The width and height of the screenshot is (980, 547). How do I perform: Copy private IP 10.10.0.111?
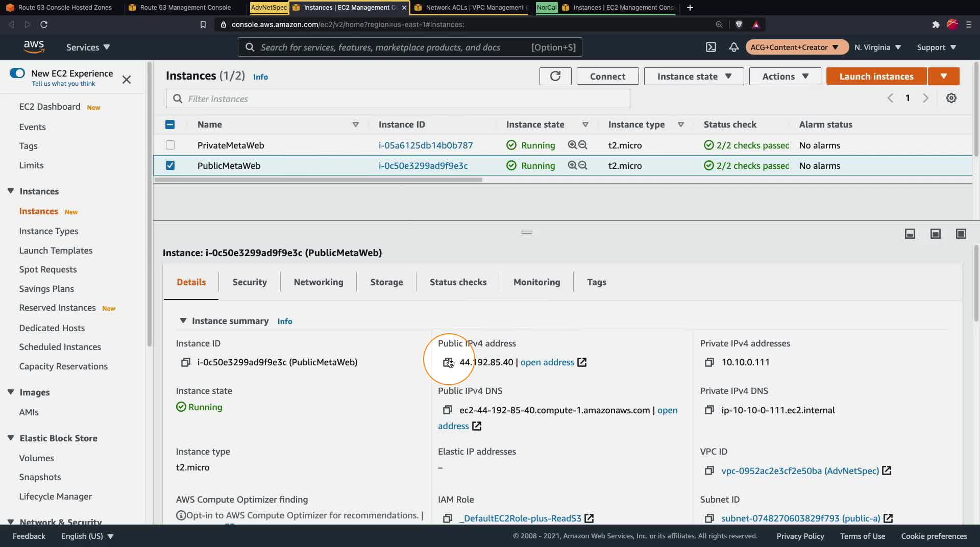pyautogui.click(x=709, y=362)
